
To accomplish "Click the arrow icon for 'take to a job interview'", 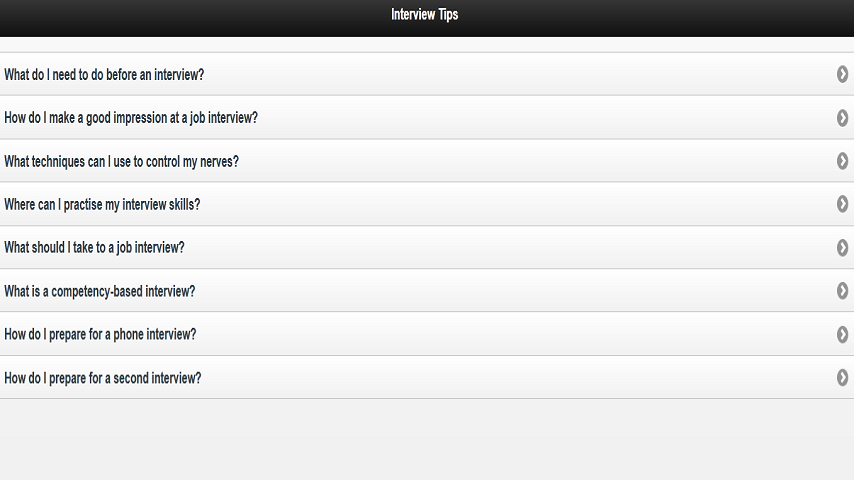I will 843,247.
